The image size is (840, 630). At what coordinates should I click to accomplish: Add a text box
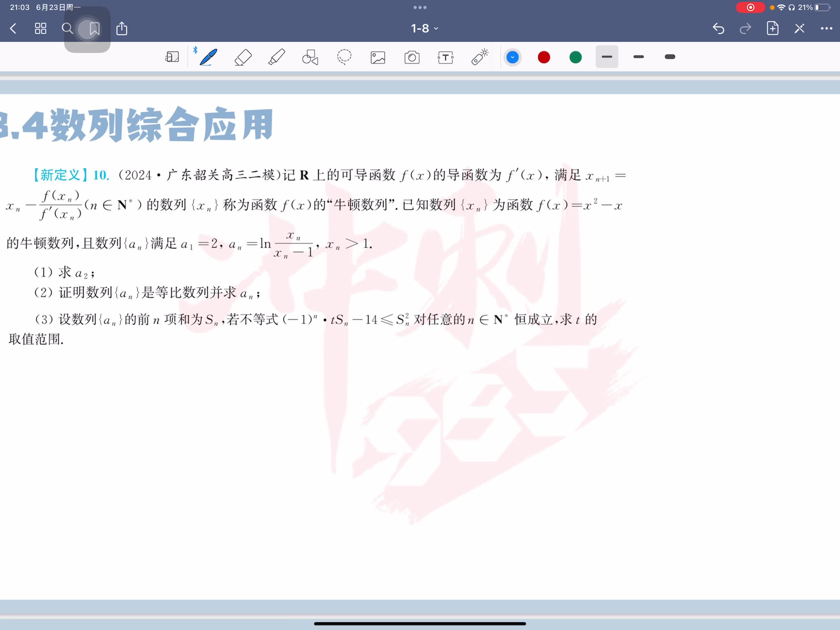coord(445,57)
